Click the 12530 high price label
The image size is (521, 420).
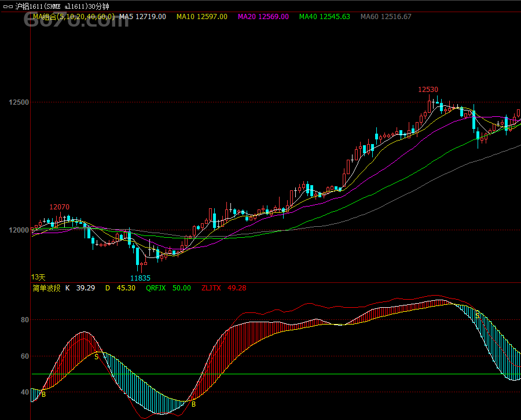coord(428,90)
